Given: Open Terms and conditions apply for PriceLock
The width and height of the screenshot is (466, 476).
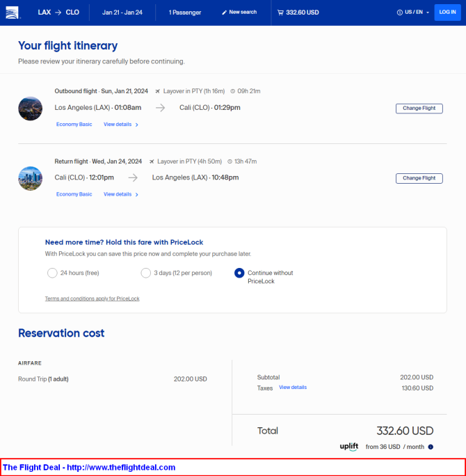Looking at the screenshot, I should coord(93,299).
